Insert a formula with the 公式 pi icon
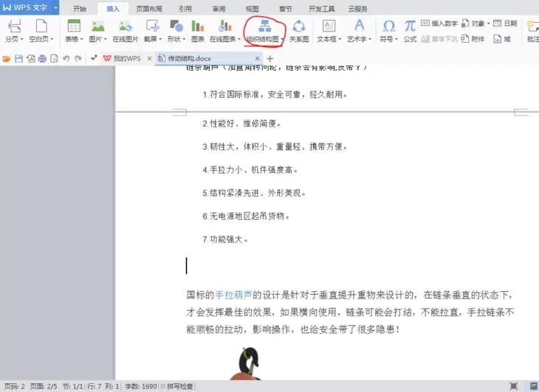 point(409,31)
